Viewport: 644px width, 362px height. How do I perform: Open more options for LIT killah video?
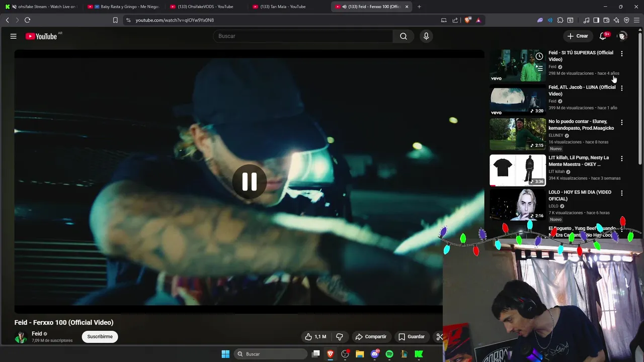click(x=622, y=158)
